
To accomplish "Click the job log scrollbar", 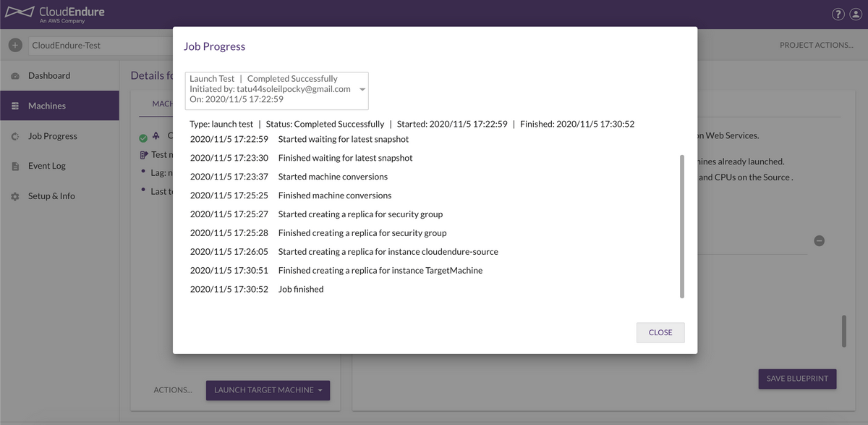I will 681,226.
